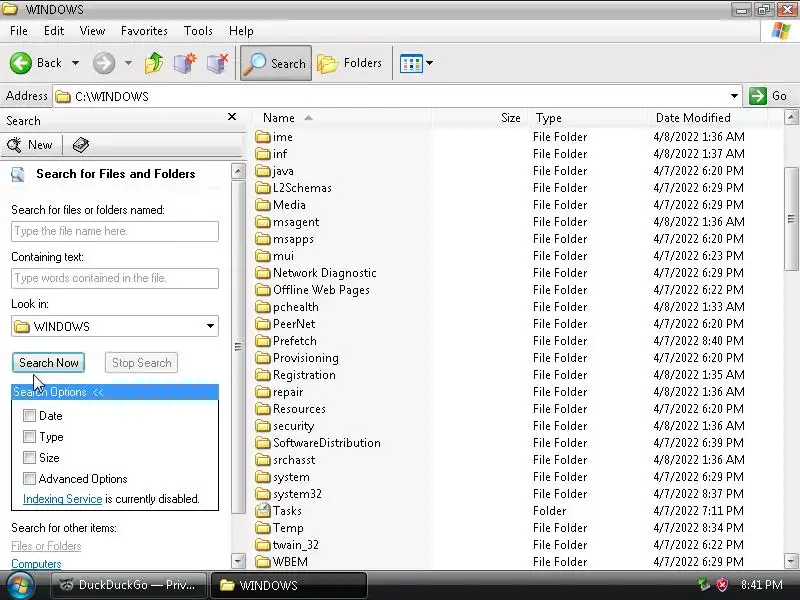800x600 pixels.
Task: Open the Favorites menu
Action: click(144, 31)
